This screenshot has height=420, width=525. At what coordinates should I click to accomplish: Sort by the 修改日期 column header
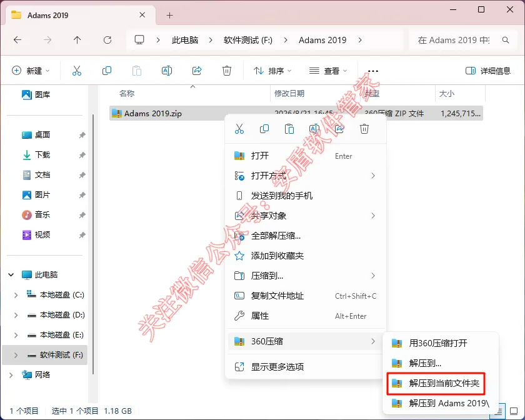(x=289, y=94)
